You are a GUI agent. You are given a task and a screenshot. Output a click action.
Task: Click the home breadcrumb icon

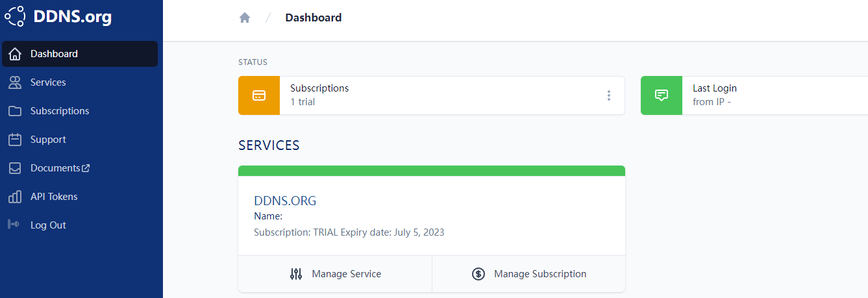(x=245, y=18)
